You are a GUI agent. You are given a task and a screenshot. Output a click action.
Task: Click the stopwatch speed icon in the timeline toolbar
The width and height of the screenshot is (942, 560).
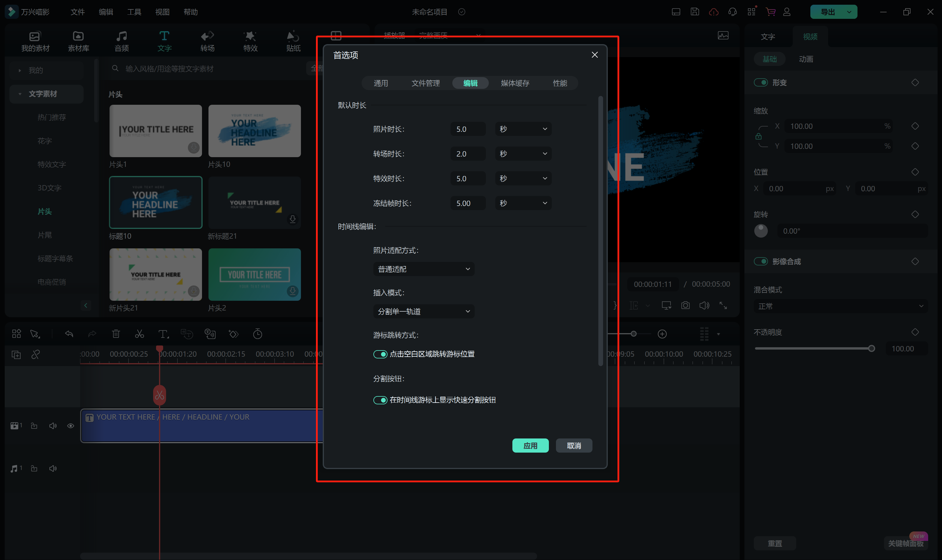(x=257, y=334)
